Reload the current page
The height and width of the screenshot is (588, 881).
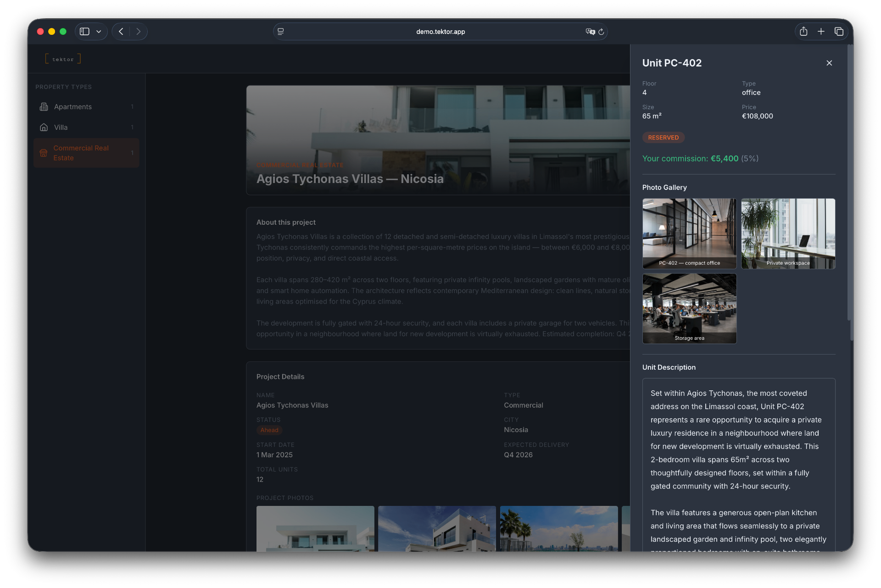coord(602,32)
